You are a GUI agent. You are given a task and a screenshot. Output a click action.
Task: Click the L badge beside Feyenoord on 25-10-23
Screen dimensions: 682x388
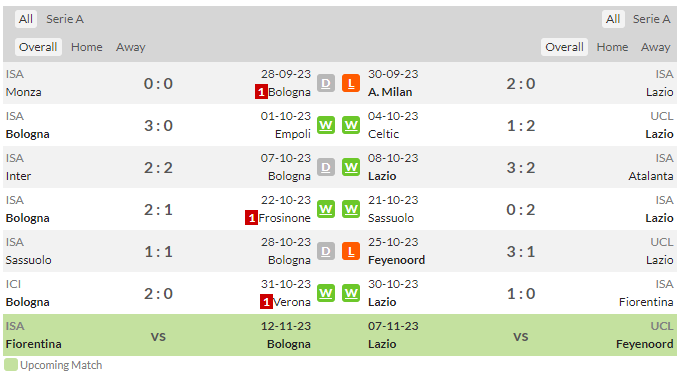[x=351, y=251]
